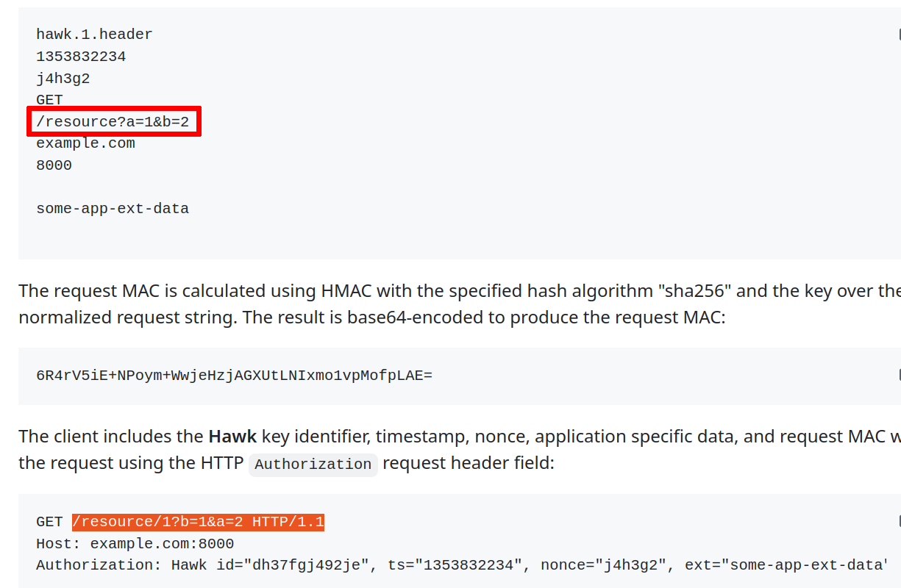Click the 1353832234 line in top block
The image size is (901, 588).
tap(81, 57)
